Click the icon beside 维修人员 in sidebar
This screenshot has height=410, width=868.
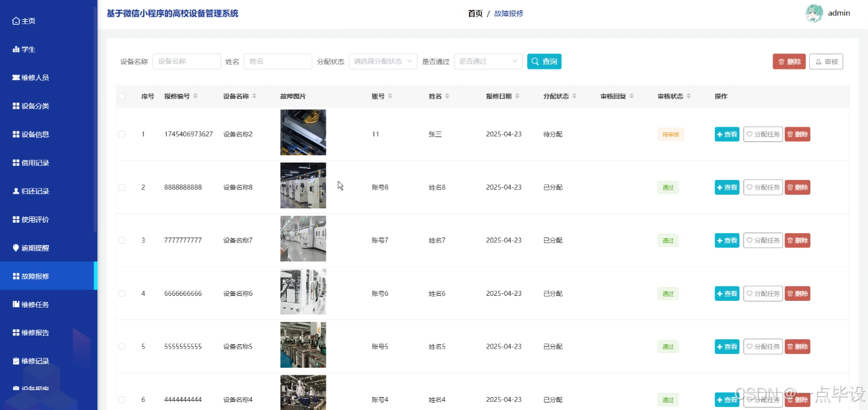tap(16, 78)
